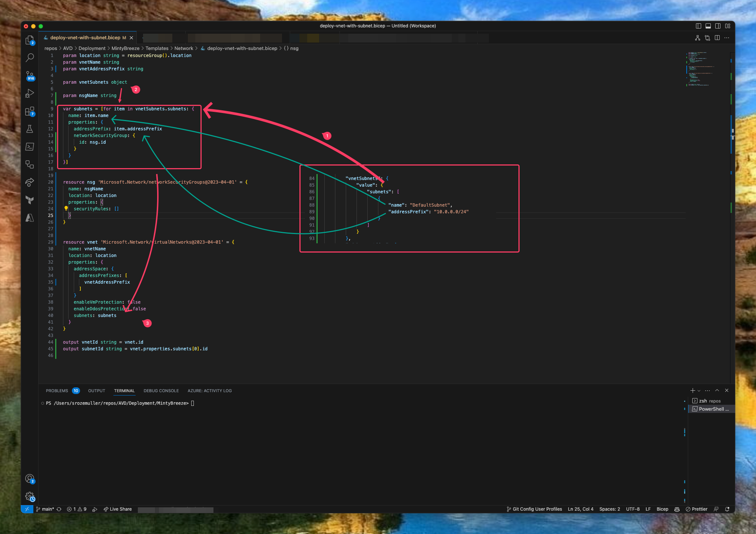Open the Terraform extension sidebar icon
This screenshot has width=756, height=534.
(30, 200)
